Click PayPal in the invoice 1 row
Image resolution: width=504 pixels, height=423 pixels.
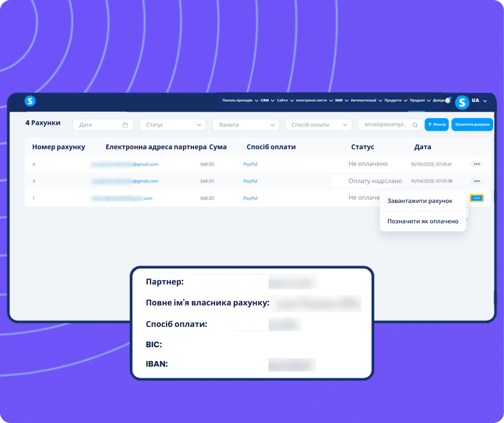[x=250, y=198]
